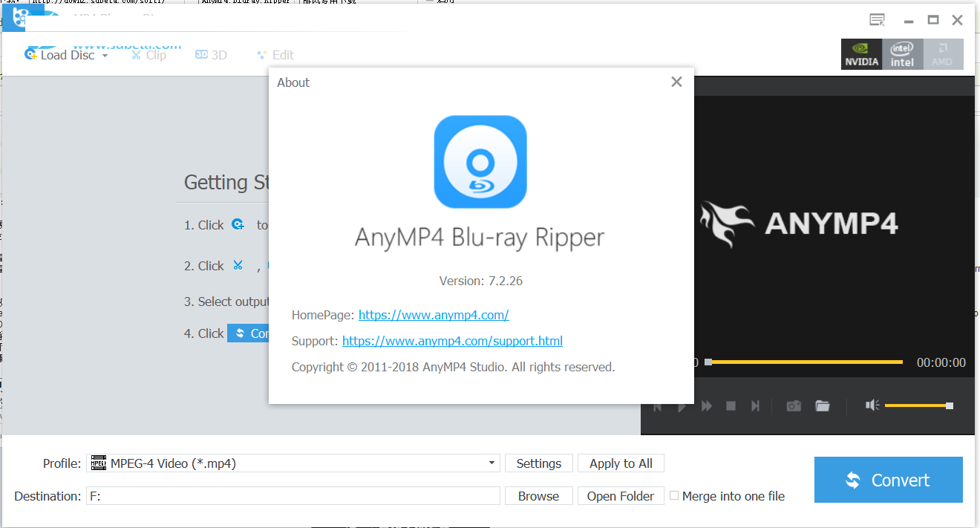Open the anymp4.com homepage link
The width and height of the screenshot is (980, 528).
pos(434,315)
